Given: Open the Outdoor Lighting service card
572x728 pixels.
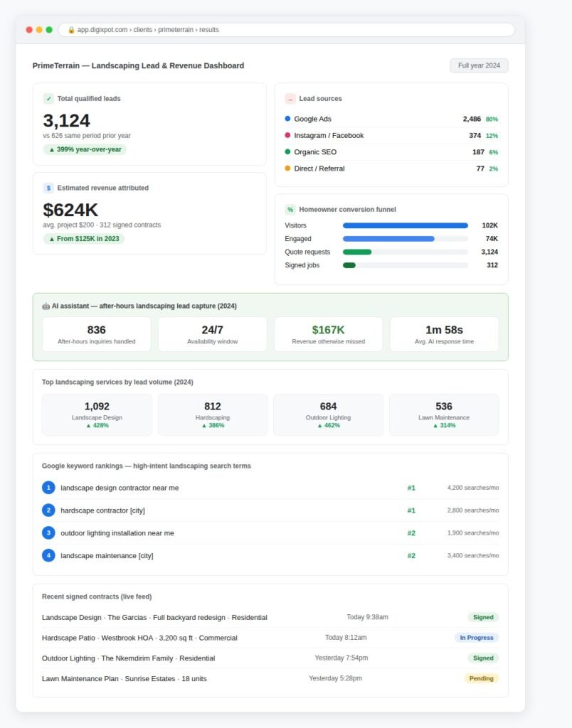Looking at the screenshot, I should [x=328, y=415].
